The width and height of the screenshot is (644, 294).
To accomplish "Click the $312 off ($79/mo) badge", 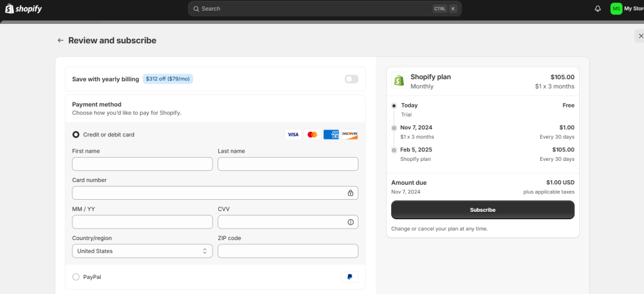I will coord(167,79).
